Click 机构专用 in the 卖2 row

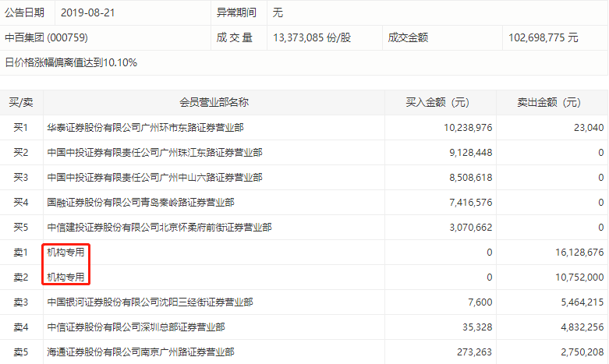(x=66, y=277)
